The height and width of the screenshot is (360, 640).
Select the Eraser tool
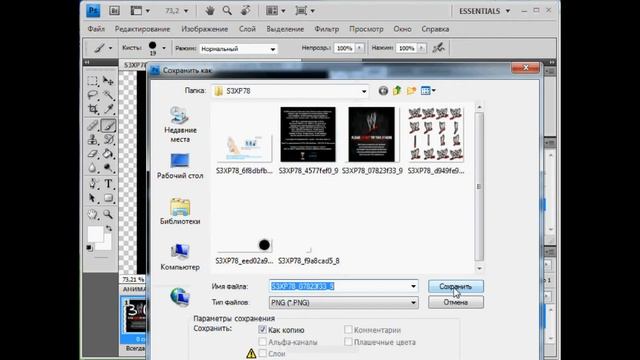[93, 154]
